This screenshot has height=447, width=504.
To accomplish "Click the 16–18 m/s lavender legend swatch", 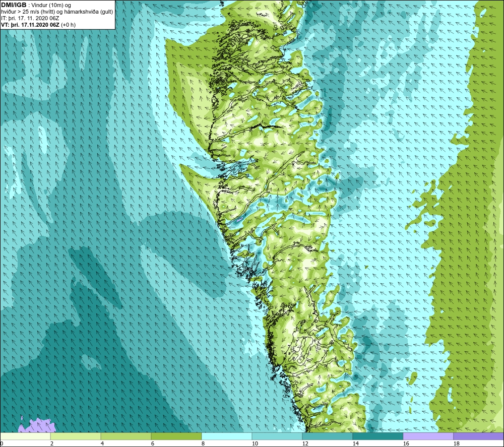I will [428, 436].
